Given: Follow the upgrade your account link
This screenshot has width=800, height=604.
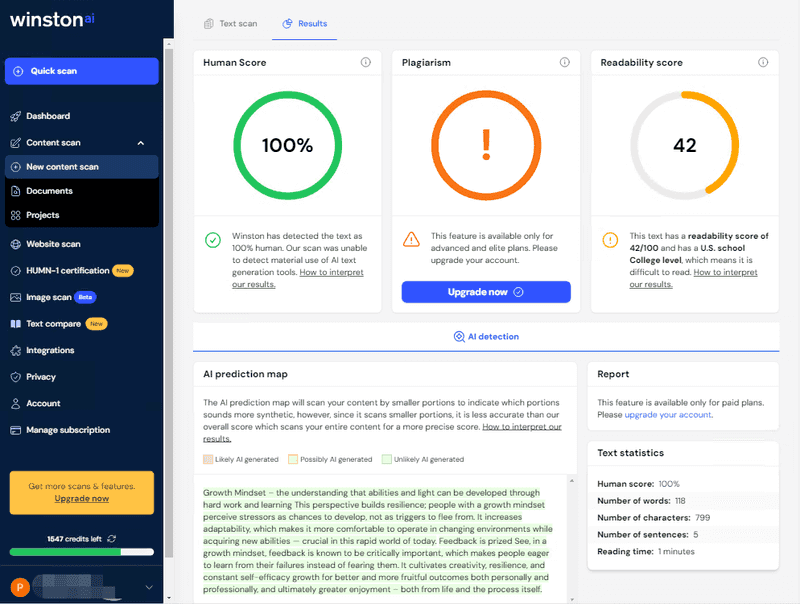Looking at the screenshot, I should [667, 415].
